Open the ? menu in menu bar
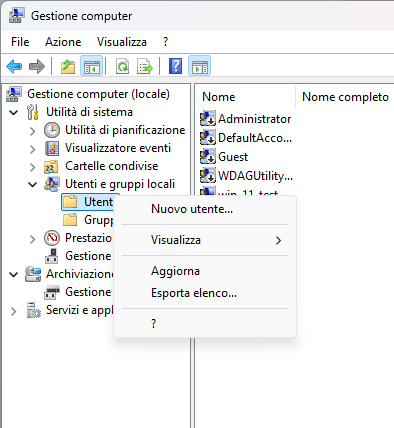The height and width of the screenshot is (428, 394). [165, 42]
